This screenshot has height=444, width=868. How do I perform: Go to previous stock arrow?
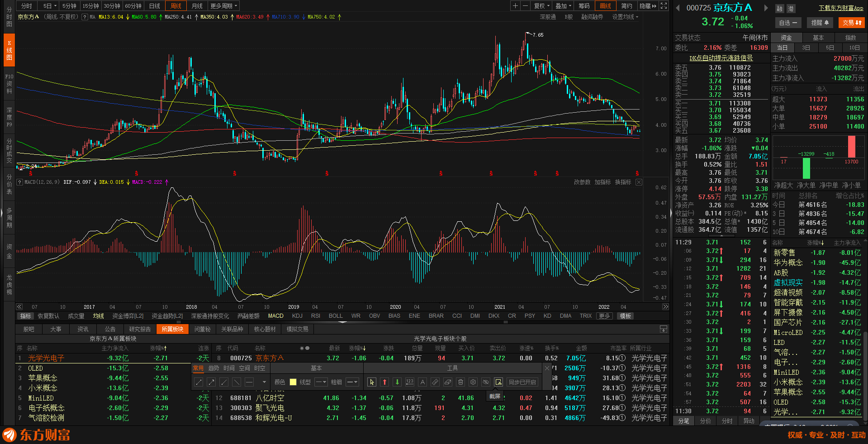pyautogui.click(x=678, y=8)
